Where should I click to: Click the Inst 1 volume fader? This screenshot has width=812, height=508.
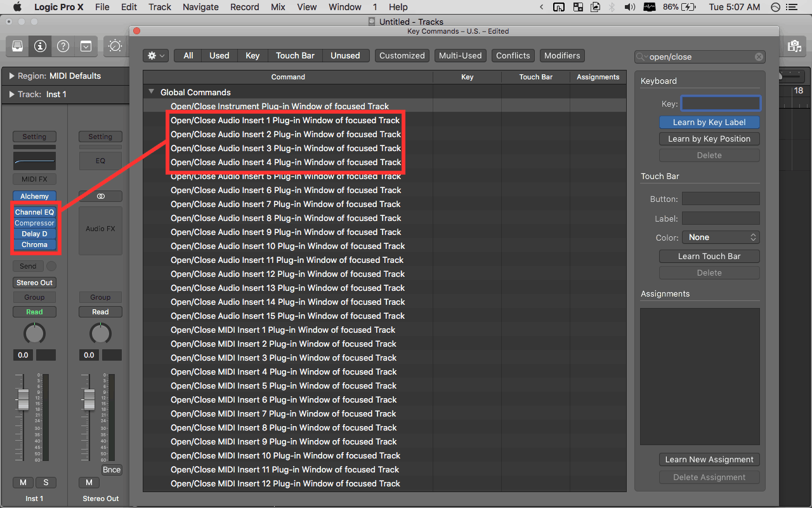tap(23, 399)
